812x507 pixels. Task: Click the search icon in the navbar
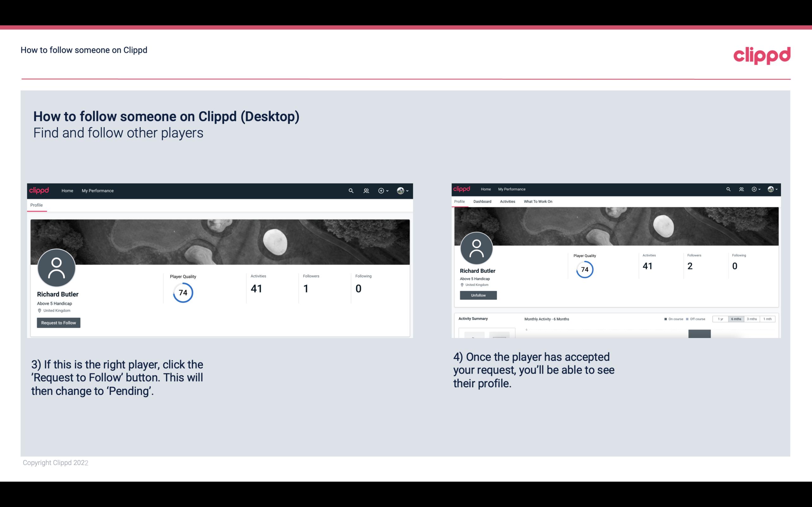point(350,190)
